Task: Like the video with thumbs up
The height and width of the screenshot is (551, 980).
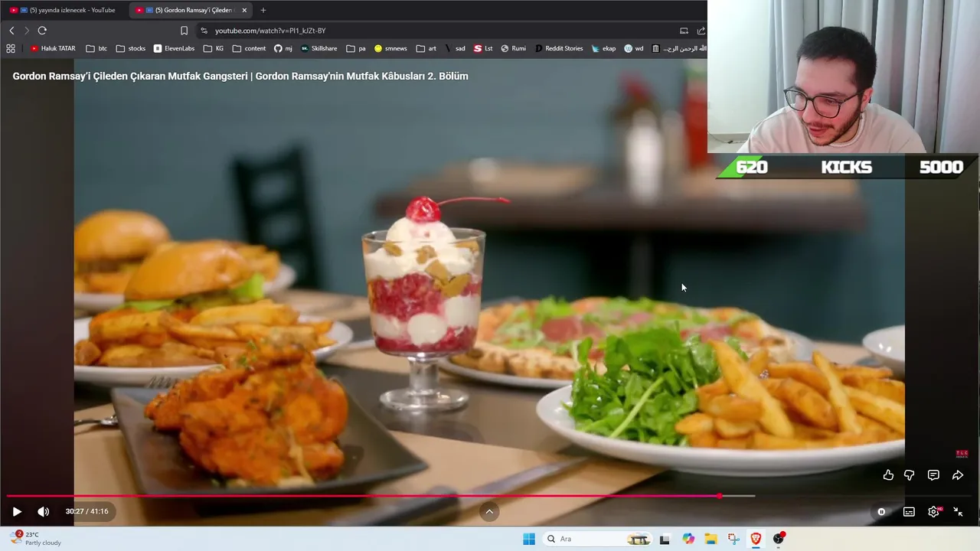Action: pos(888,475)
